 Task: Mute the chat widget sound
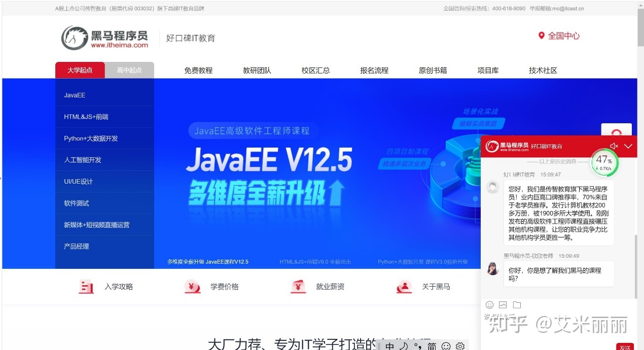coord(614,146)
